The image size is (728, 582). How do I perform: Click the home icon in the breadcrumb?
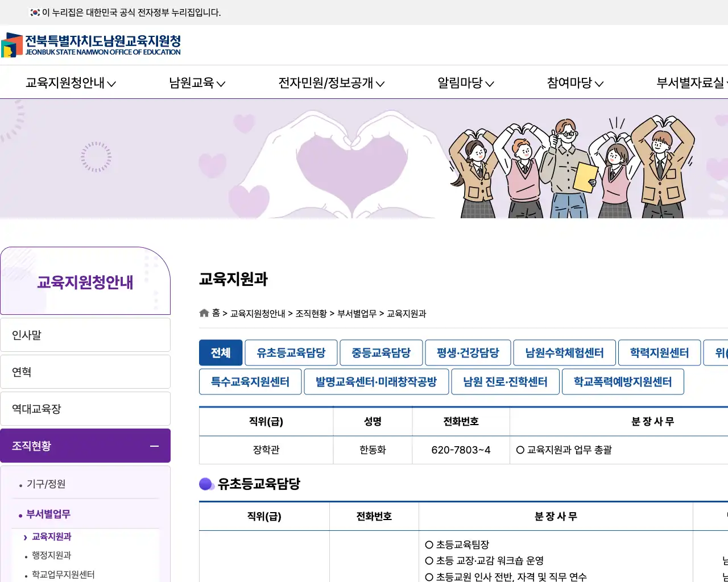204,313
